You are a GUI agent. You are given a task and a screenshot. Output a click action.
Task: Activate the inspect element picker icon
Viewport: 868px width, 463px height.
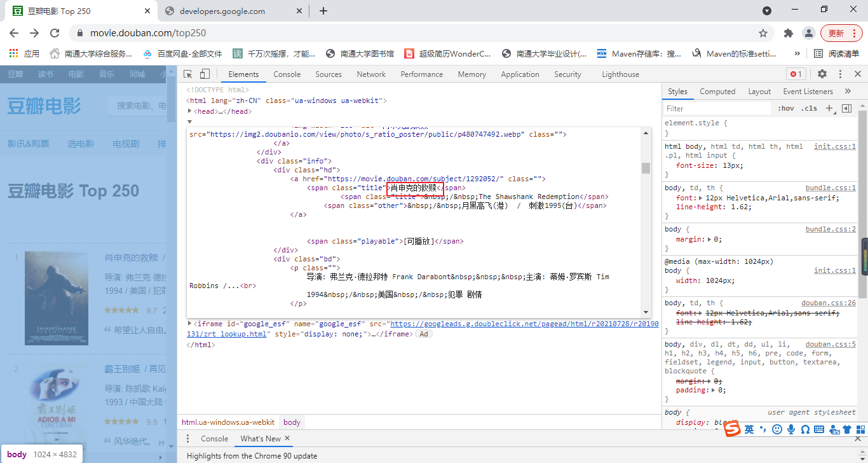pyautogui.click(x=188, y=74)
